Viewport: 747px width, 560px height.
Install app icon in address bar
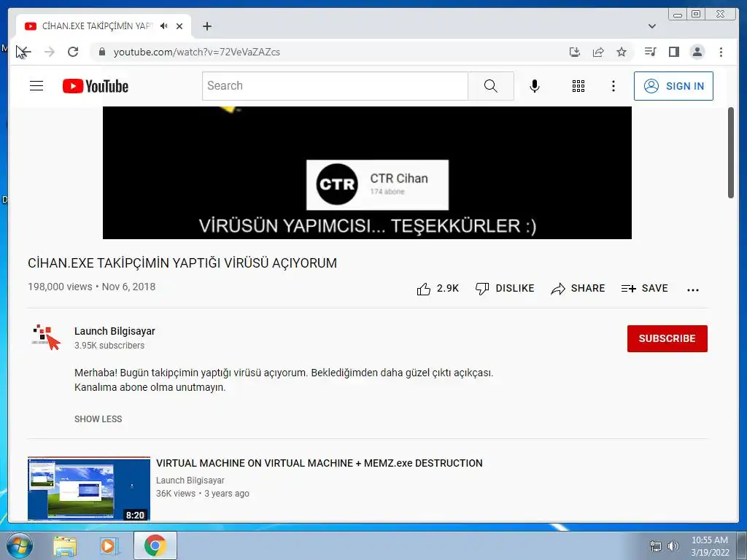(x=575, y=52)
